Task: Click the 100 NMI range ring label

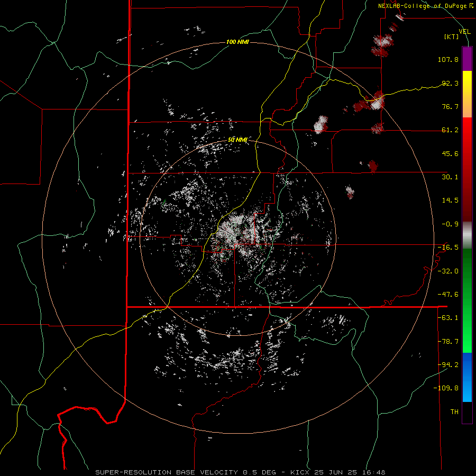Action: click(237, 42)
